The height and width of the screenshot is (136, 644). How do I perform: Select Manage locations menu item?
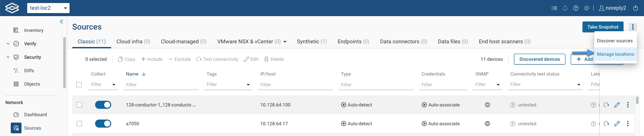pyautogui.click(x=615, y=54)
